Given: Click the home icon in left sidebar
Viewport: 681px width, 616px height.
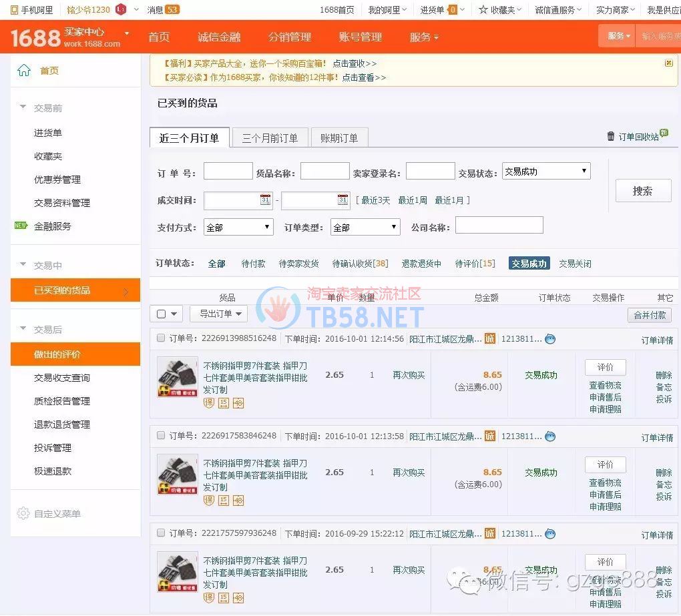Looking at the screenshot, I should (x=24, y=71).
